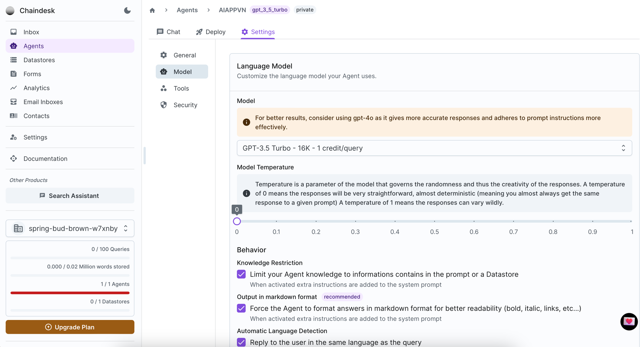Open Analytics in the sidebar
Viewport: 644px width, 347px height.
70,88
